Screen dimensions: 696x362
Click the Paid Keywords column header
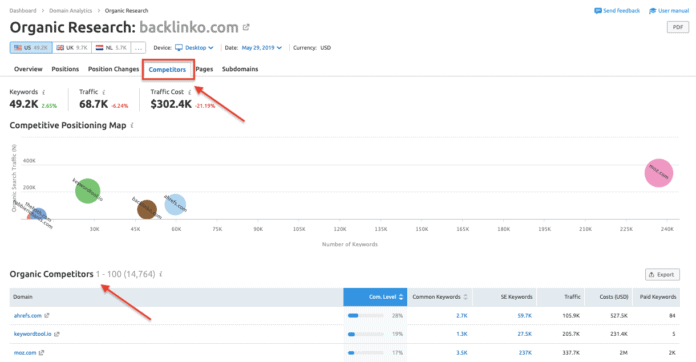pos(656,297)
